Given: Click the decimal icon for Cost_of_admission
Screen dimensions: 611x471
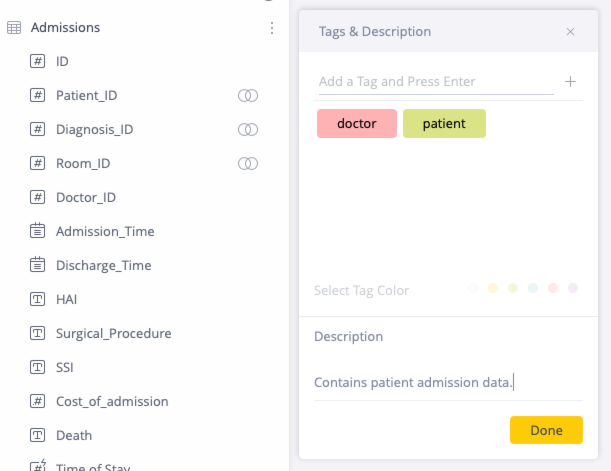Looking at the screenshot, I should coord(37,401).
